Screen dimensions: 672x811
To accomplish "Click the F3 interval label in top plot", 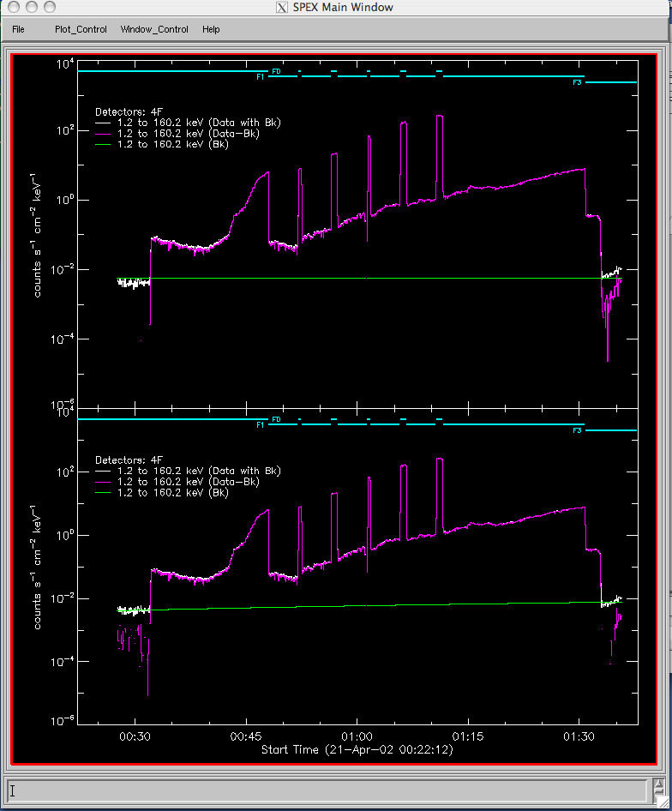I will click(578, 83).
